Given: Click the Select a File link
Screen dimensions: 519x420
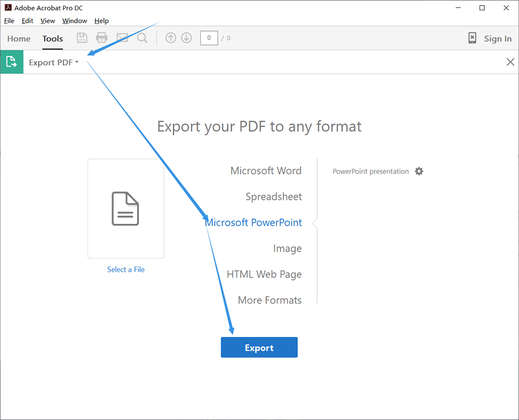Looking at the screenshot, I should pos(126,269).
